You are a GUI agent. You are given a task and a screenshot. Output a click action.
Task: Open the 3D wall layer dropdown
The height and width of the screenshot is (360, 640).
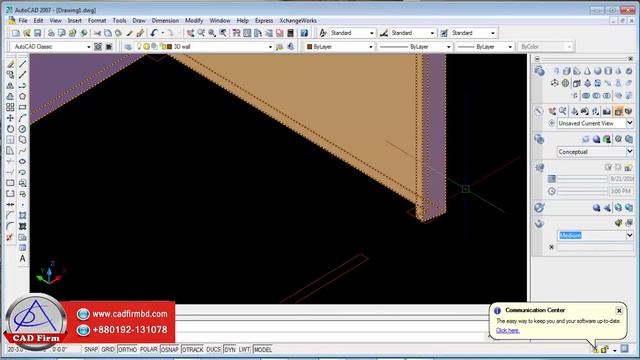point(270,47)
